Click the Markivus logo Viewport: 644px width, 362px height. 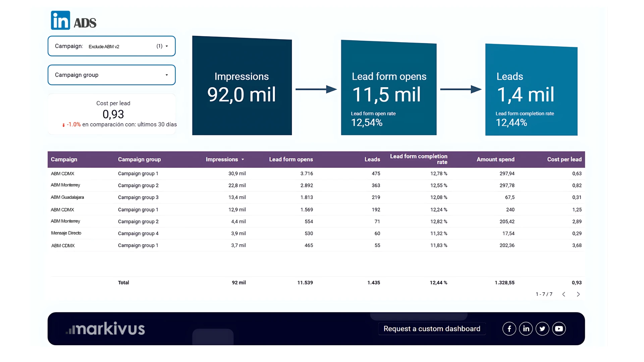[x=105, y=329]
